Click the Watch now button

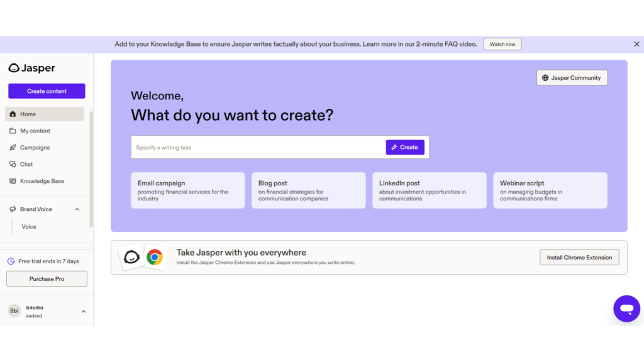pyautogui.click(x=502, y=45)
